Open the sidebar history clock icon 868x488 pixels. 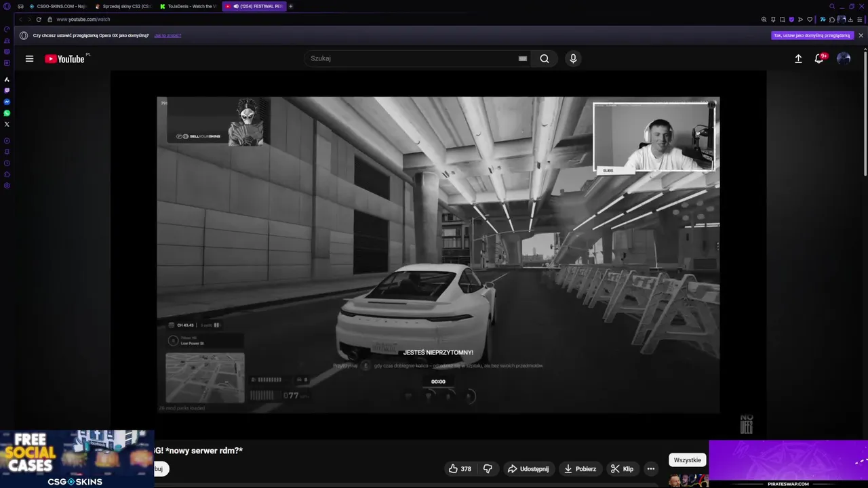7,163
